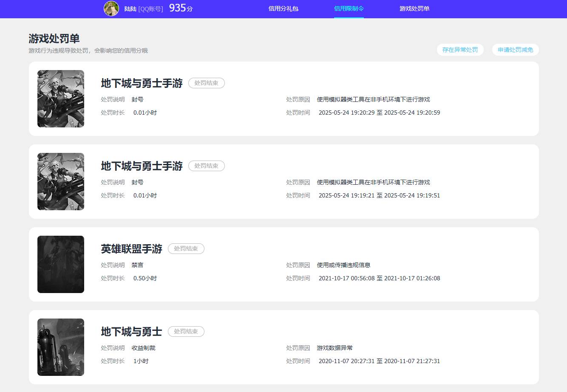Select the 地下城与勇士 thumbnail in last card
Screen dimensions: 567x392
point(61,347)
